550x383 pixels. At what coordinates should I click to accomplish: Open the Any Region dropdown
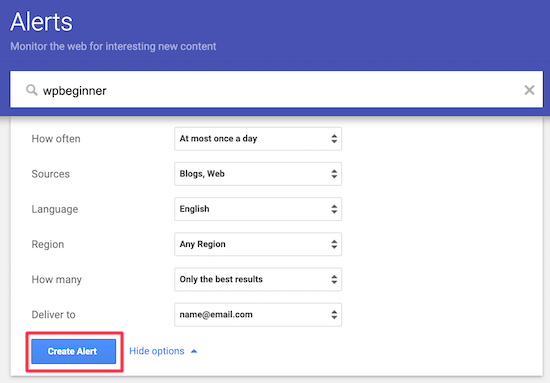[x=258, y=244]
